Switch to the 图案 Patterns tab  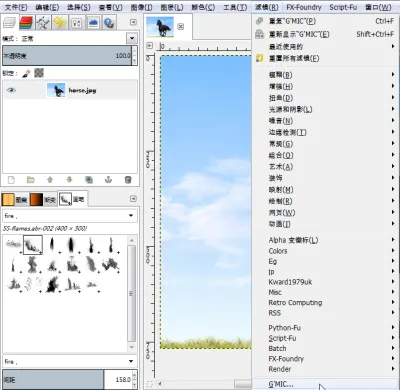coord(15,199)
